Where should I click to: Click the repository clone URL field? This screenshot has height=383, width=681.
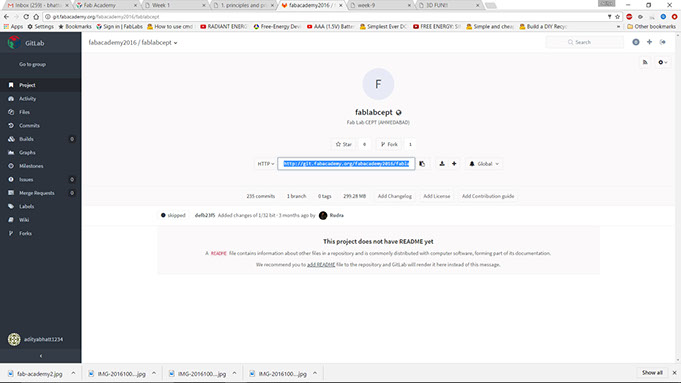[x=346, y=164]
